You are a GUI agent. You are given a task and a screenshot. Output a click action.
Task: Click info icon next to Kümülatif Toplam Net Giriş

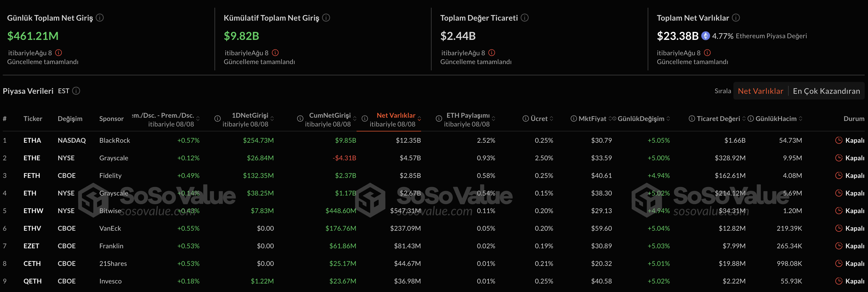click(x=326, y=18)
